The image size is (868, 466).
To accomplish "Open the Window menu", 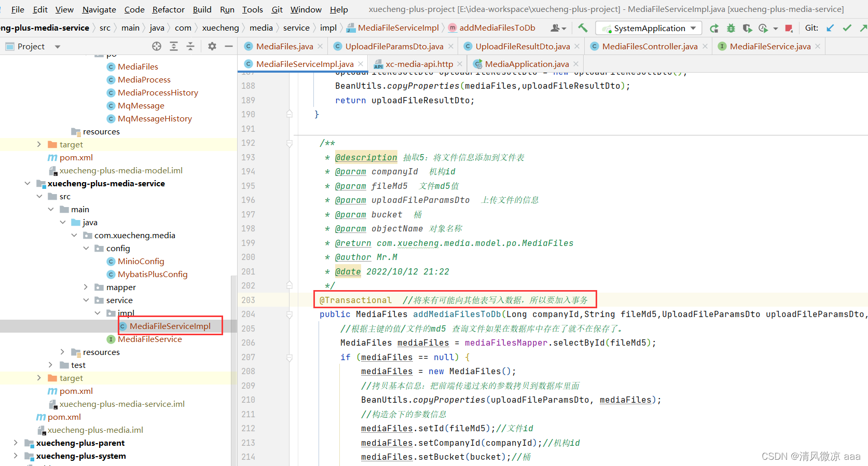I will click(x=306, y=9).
